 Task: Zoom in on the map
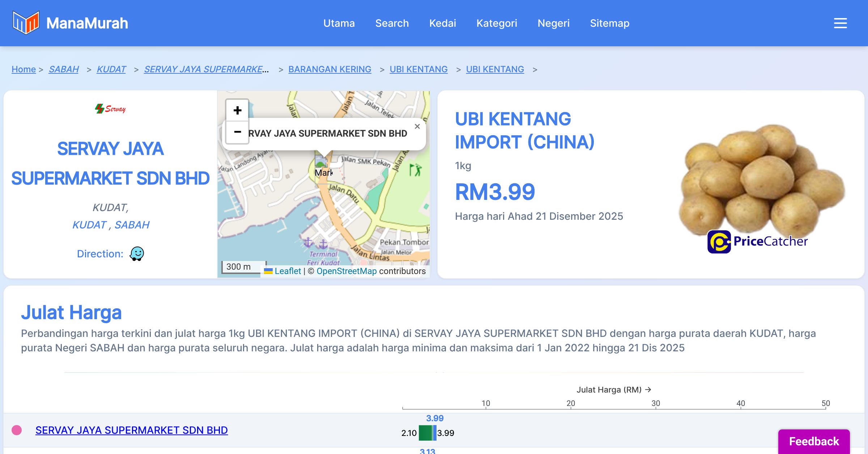coord(237,110)
